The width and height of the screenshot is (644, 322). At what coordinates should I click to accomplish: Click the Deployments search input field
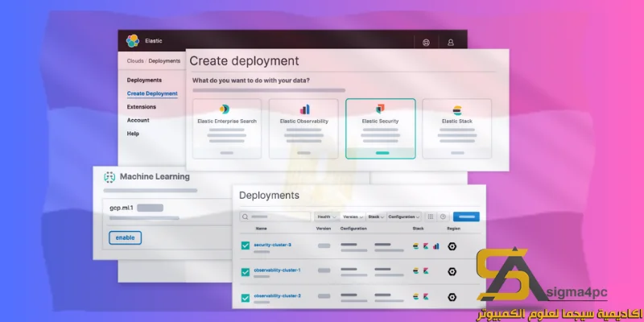pos(275,217)
